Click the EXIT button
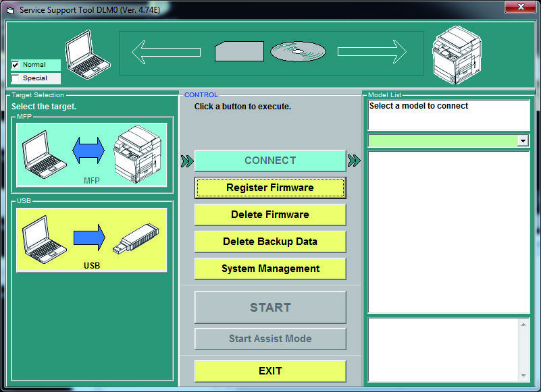The height and width of the screenshot is (392, 541). [x=270, y=371]
